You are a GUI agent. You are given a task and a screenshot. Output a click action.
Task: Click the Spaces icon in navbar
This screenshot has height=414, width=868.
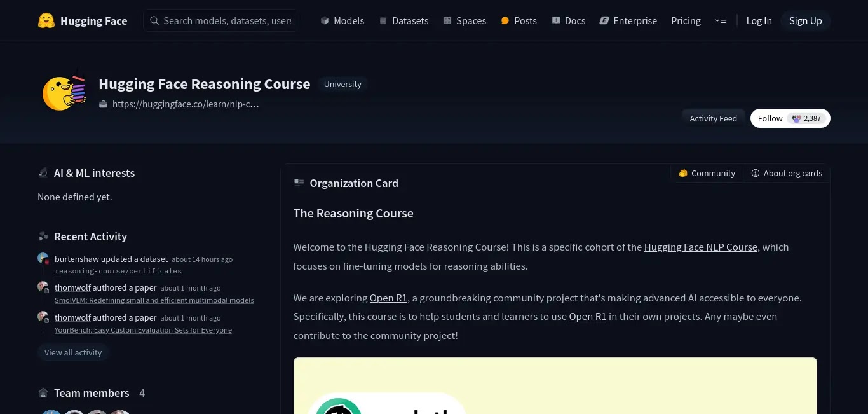(x=447, y=20)
